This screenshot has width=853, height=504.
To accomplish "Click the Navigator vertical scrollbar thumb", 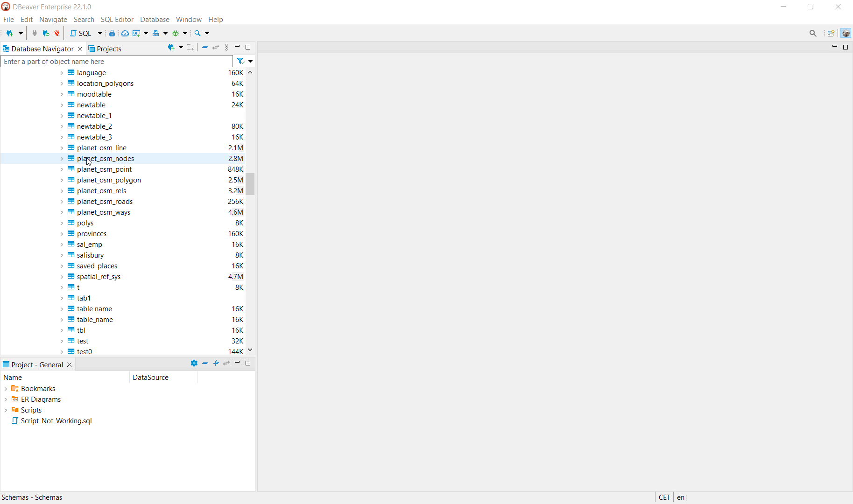I will (250, 184).
